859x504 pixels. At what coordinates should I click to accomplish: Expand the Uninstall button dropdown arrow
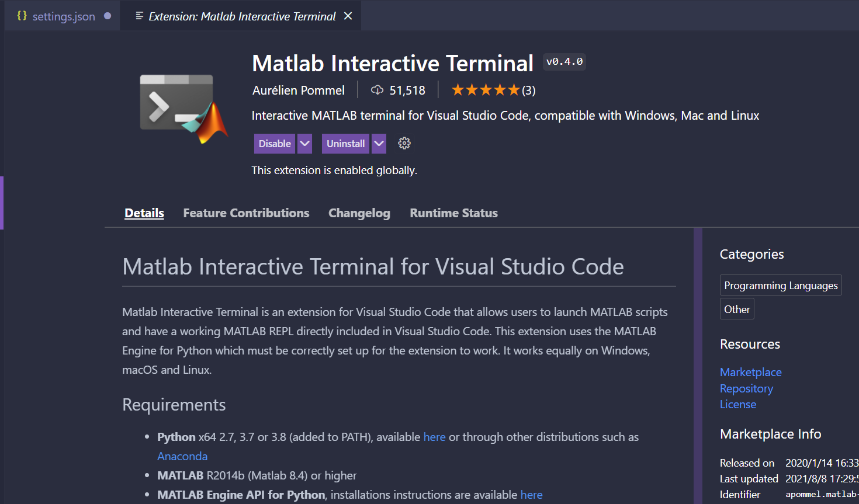(379, 144)
